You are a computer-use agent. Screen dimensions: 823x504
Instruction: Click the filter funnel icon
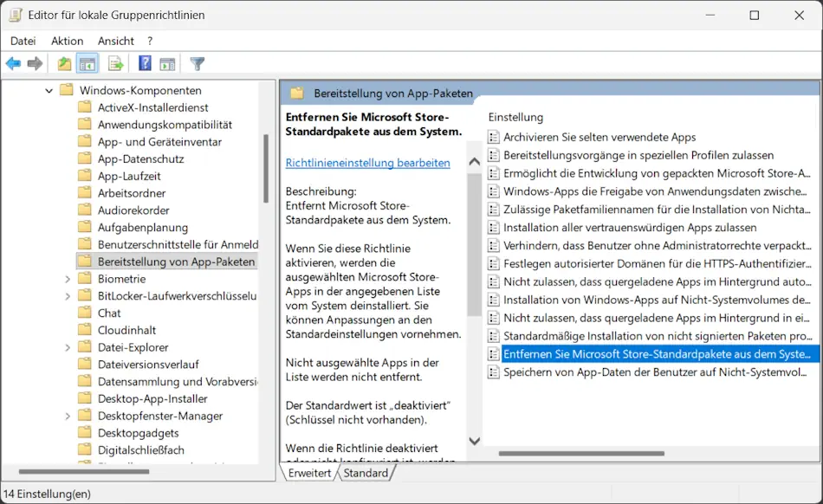[198, 63]
